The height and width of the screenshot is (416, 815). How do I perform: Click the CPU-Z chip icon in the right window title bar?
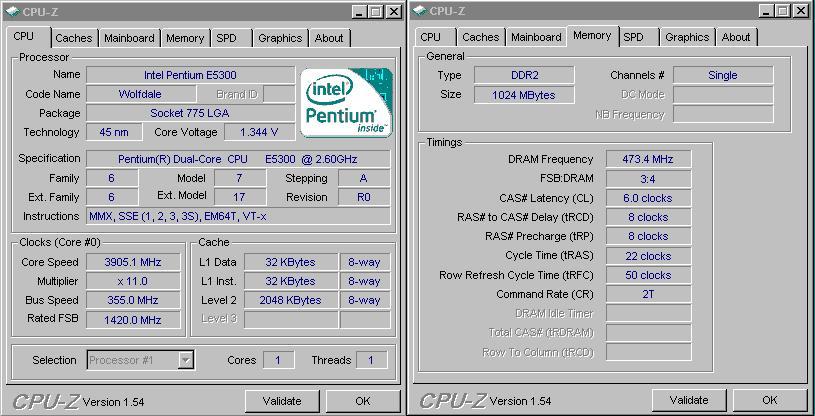[x=420, y=11]
